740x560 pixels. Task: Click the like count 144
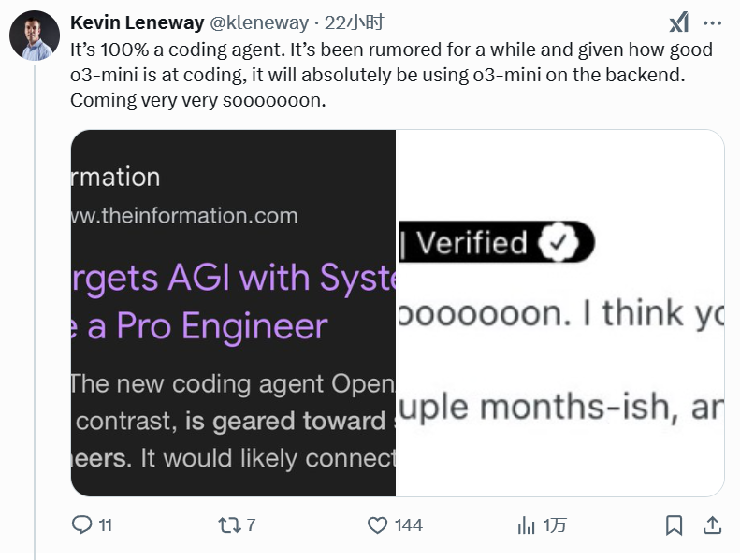pos(408,525)
